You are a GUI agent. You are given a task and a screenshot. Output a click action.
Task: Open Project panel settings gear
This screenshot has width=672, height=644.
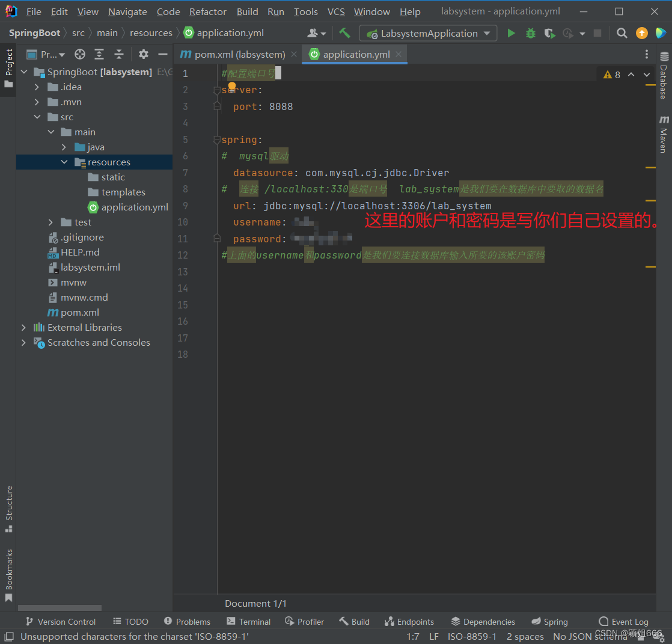pyautogui.click(x=143, y=54)
